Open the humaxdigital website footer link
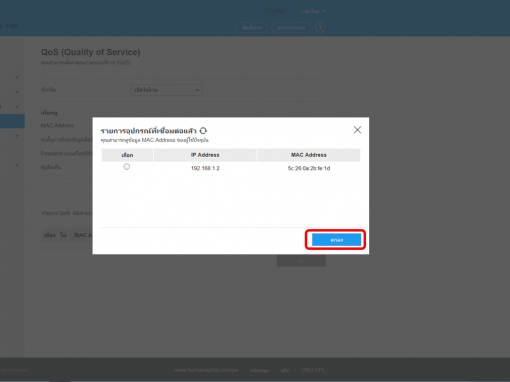 pyautogui.click(x=206, y=370)
